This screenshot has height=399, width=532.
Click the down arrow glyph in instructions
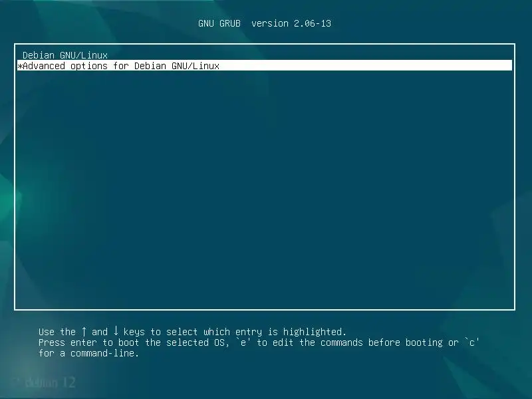[116, 331]
